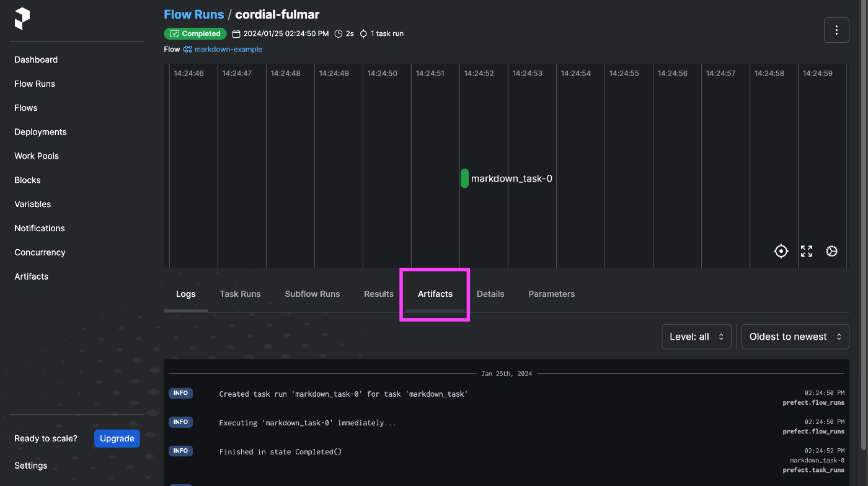This screenshot has height=486, width=868.
Task: Click the prefect.task_runs logger name
Action: (x=813, y=470)
